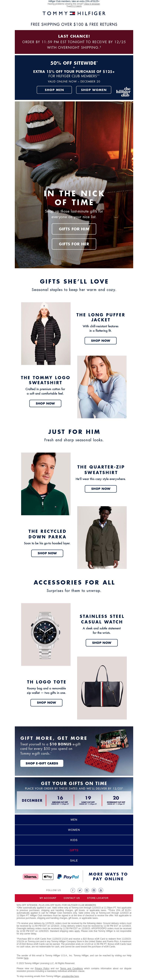Screen dimensions: 148x980
Task: Open the SALE navigation item
Action: pos(74,860)
